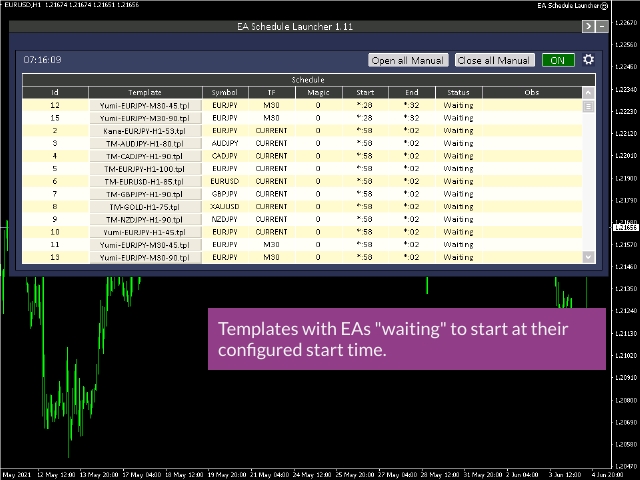Screen dimensions: 640x480
Task: Click the Start column header
Action: 365,93
